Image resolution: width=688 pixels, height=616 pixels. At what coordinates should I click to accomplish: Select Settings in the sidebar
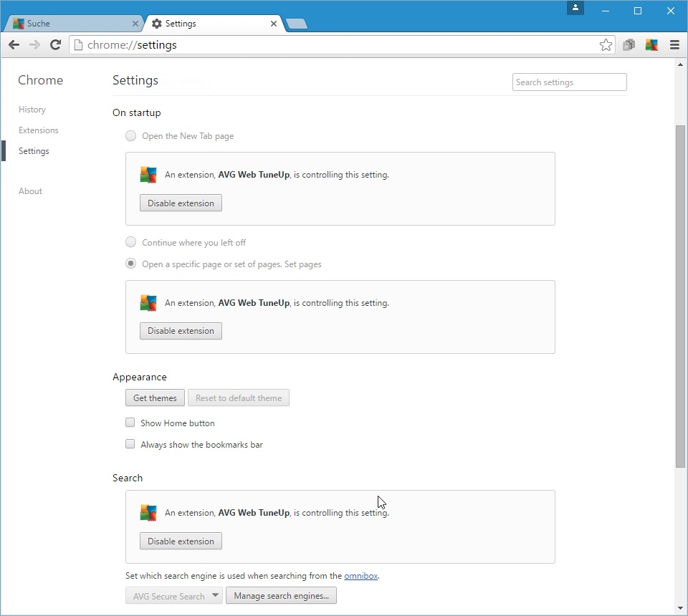34,151
